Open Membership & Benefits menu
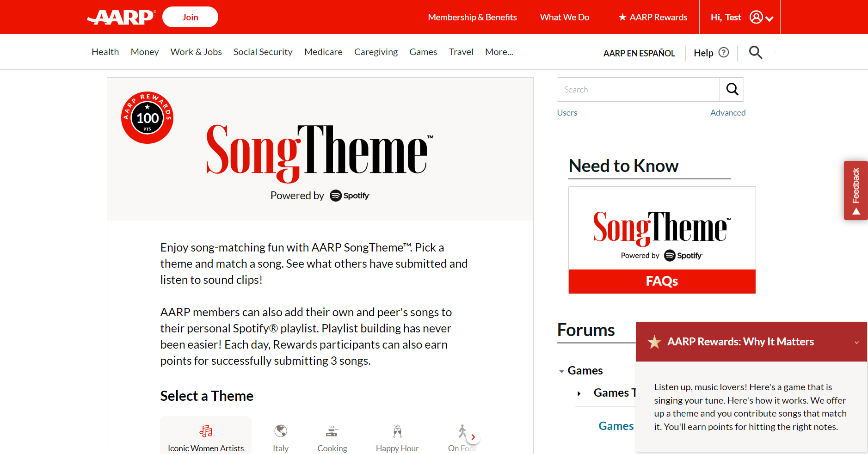 [472, 17]
